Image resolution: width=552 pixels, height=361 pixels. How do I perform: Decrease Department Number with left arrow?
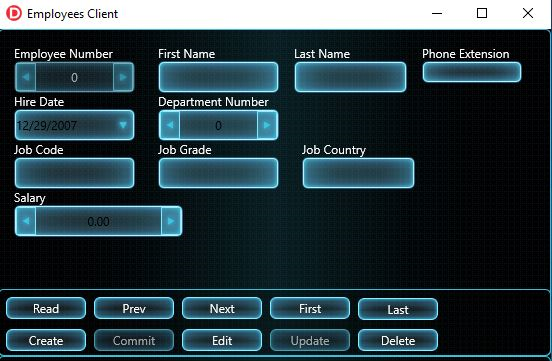(170, 125)
